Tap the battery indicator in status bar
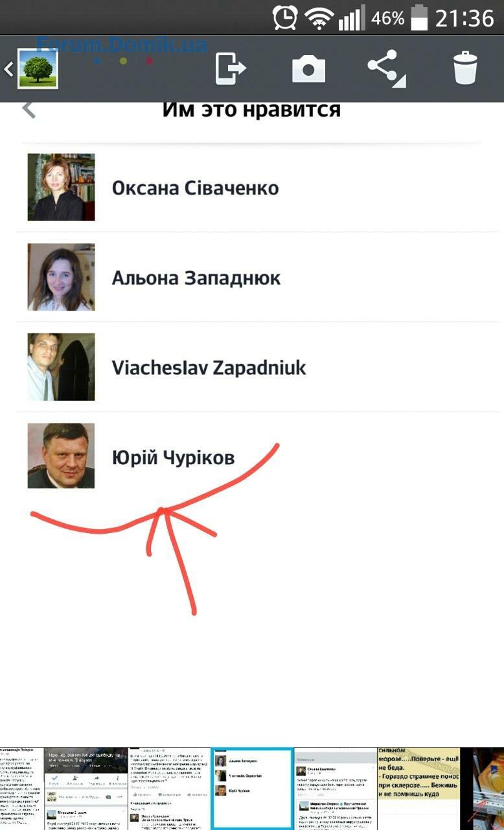 [419, 18]
